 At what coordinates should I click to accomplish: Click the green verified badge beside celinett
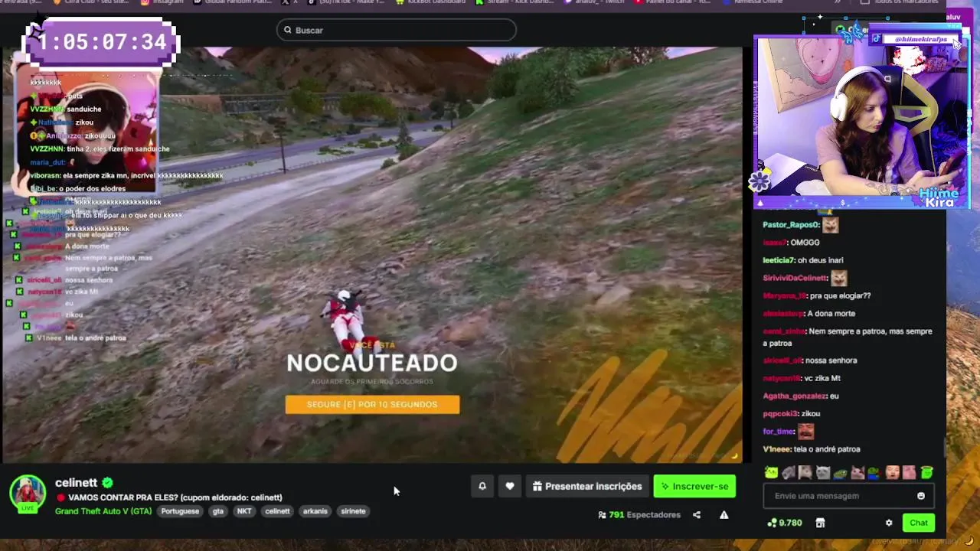click(108, 483)
